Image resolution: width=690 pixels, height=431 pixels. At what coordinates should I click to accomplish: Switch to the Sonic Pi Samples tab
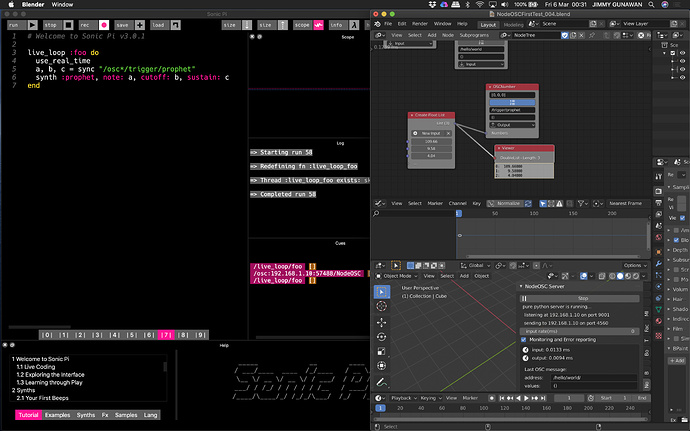(x=126, y=415)
